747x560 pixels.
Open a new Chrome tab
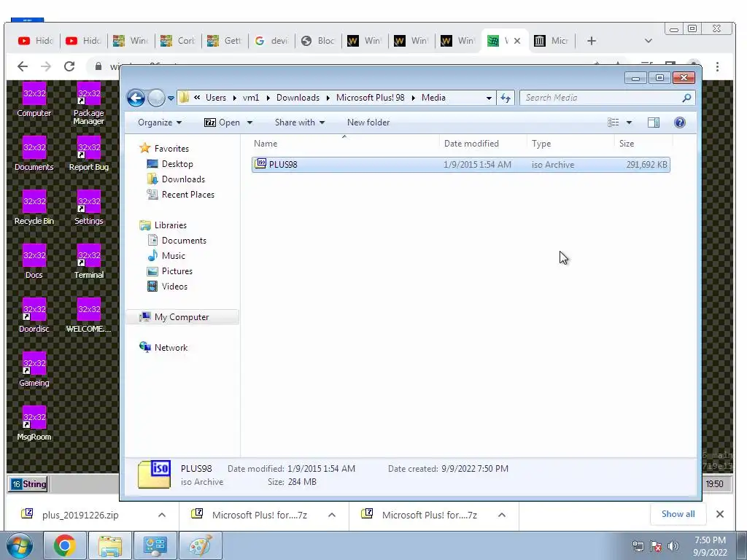[591, 41]
